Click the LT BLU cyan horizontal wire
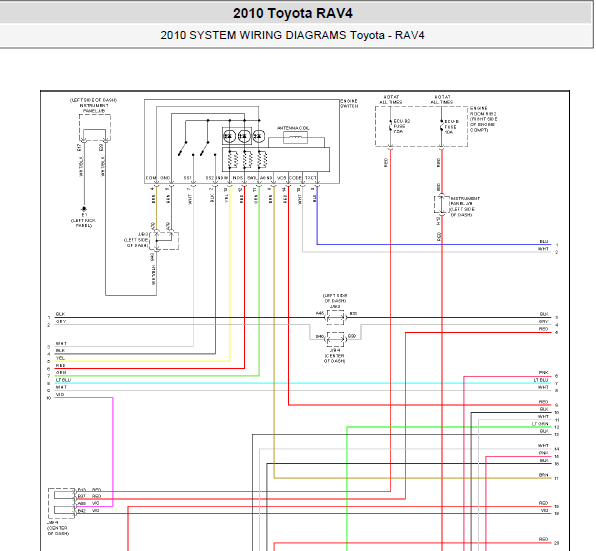The height and width of the screenshot is (551, 596). [x=303, y=383]
